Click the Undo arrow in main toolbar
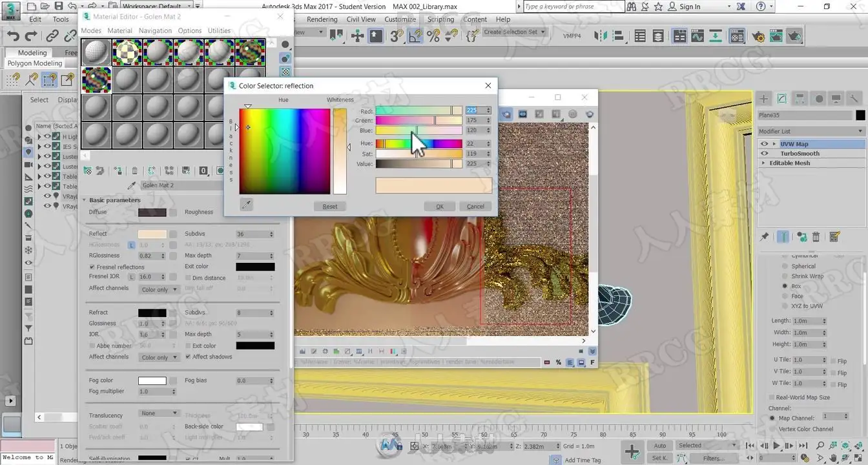868x465 pixels. tap(13, 36)
